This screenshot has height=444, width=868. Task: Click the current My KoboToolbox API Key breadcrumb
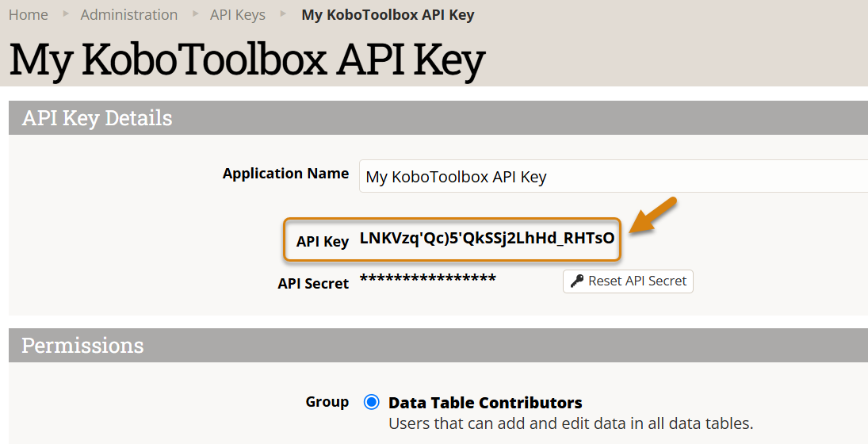click(x=388, y=14)
